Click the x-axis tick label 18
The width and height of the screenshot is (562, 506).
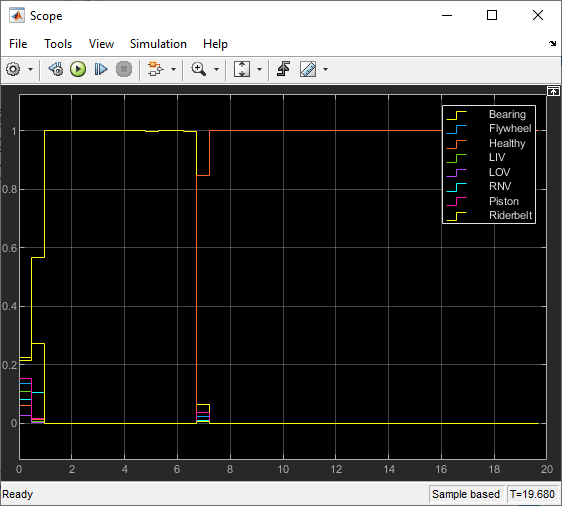[494, 469]
